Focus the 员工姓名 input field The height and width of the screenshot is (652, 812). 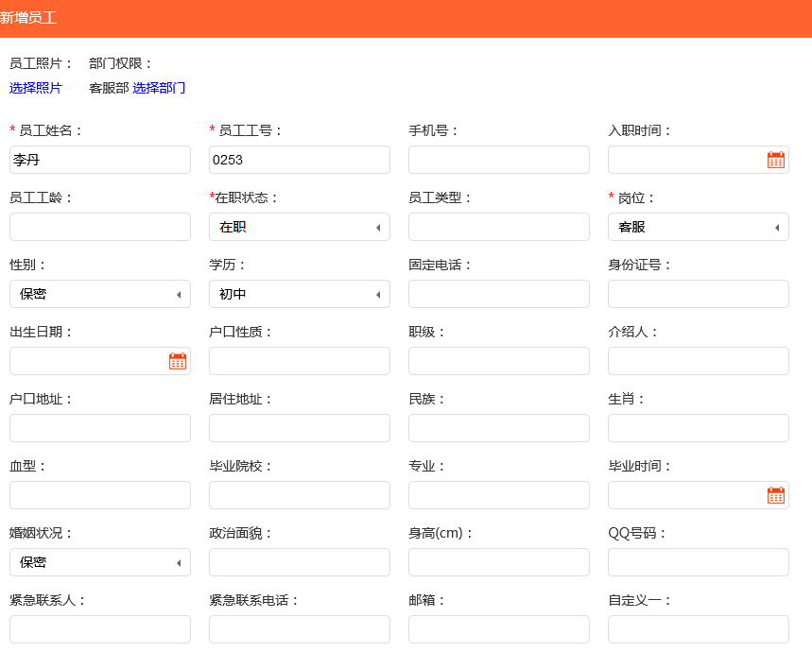[99, 160]
